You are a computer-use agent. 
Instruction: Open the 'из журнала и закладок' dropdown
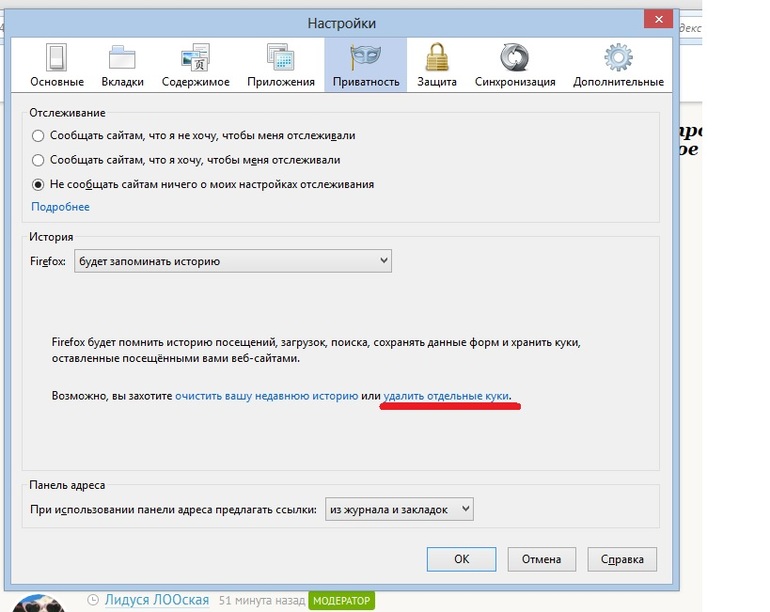398,509
